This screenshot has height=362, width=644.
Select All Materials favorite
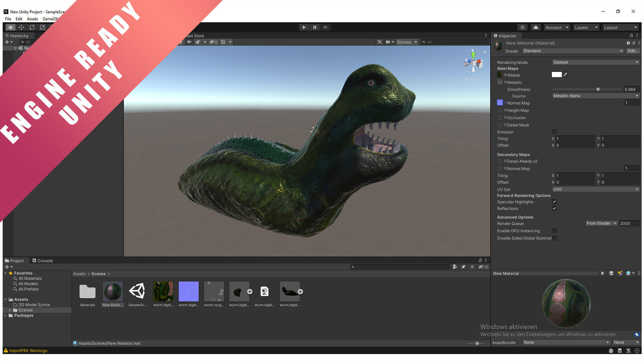(x=30, y=279)
